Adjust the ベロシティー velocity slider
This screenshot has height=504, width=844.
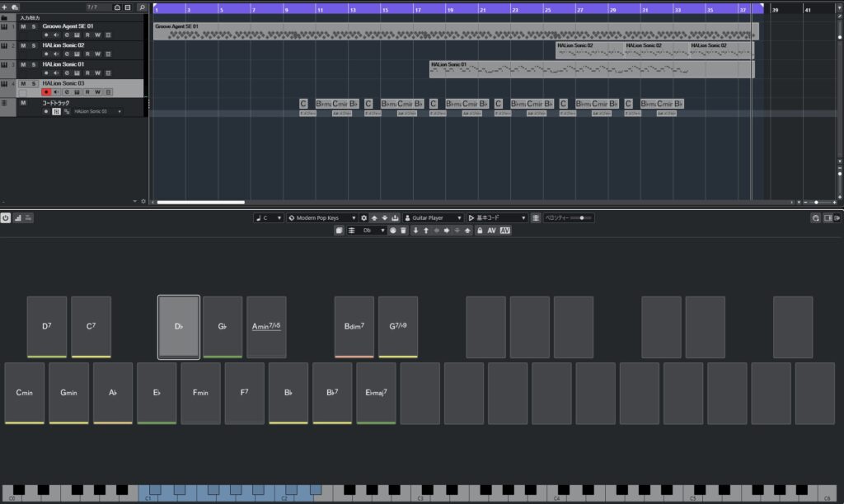tap(582, 218)
